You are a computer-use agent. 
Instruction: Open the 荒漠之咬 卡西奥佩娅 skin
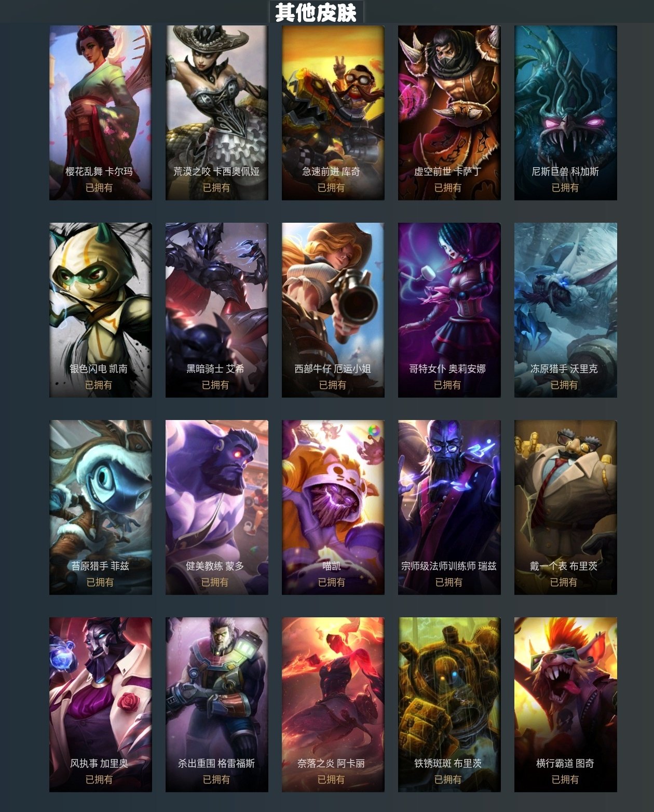[x=217, y=113]
